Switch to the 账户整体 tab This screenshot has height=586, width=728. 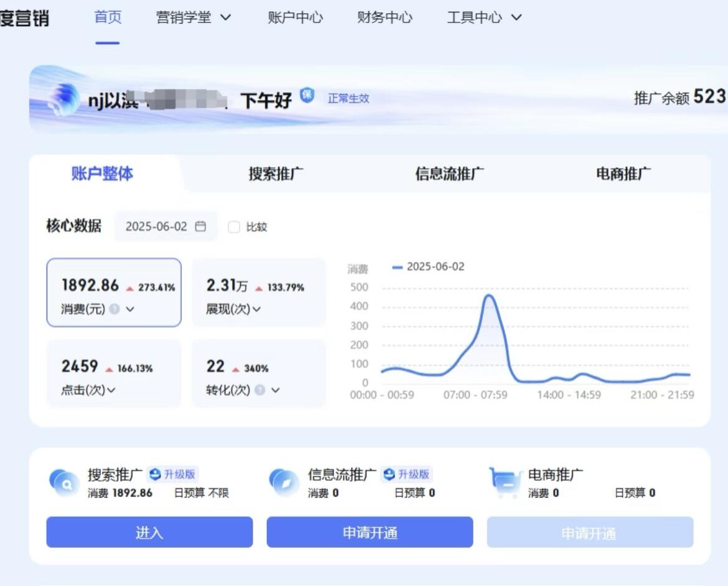tap(102, 173)
